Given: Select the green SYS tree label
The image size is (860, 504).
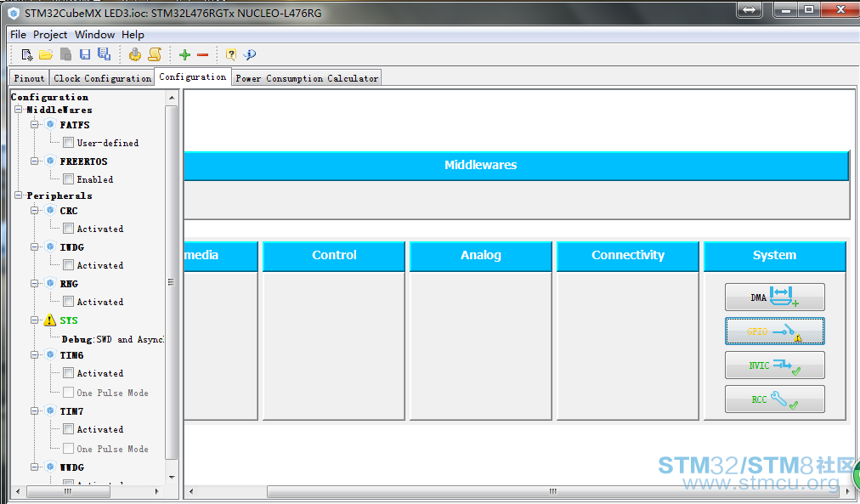Looking at the screenshot, I should (69, 320).
